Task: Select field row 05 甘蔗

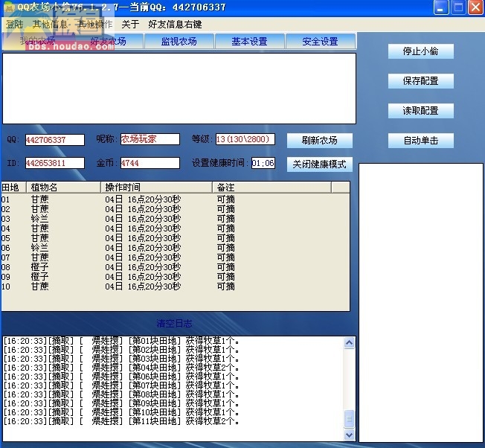Action: 176,238
